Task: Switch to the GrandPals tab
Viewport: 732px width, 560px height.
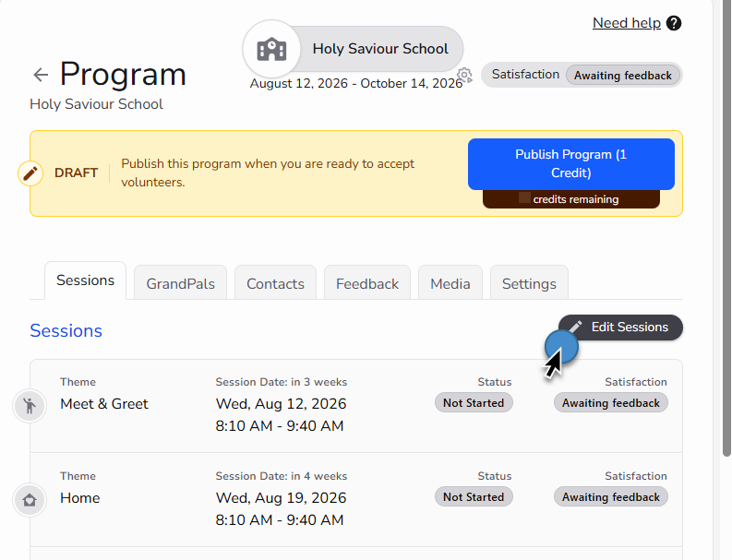Action: [181, 283]
